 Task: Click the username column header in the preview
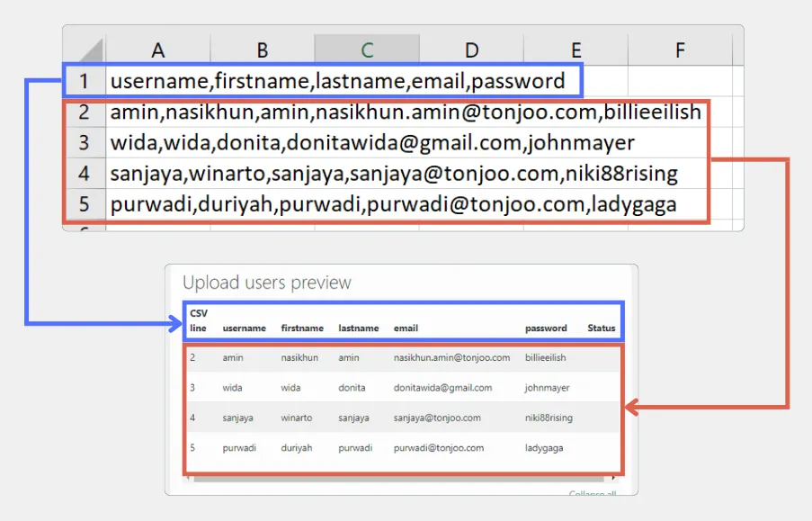244,328
